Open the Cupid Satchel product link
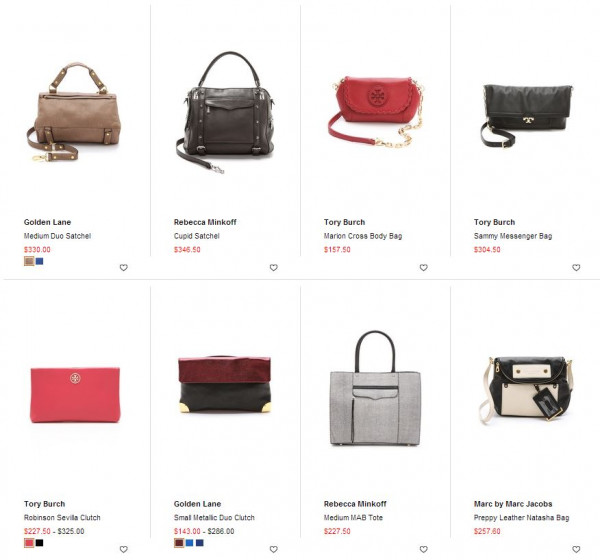This screenshot has width=600, height=560. pos(197,236)
